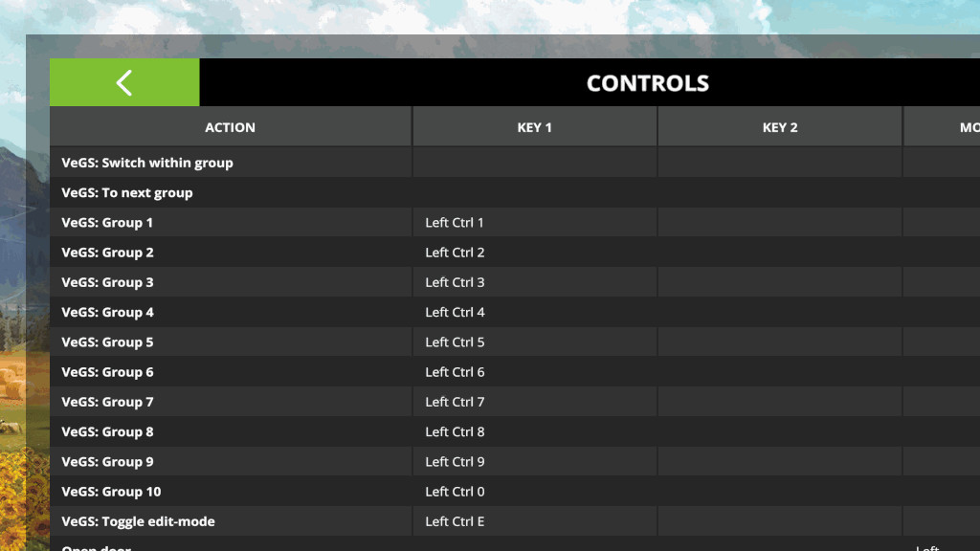This screenshot has height=551, width=980.
Task: Click the KEY 2 column header
Action: (779, 127)
